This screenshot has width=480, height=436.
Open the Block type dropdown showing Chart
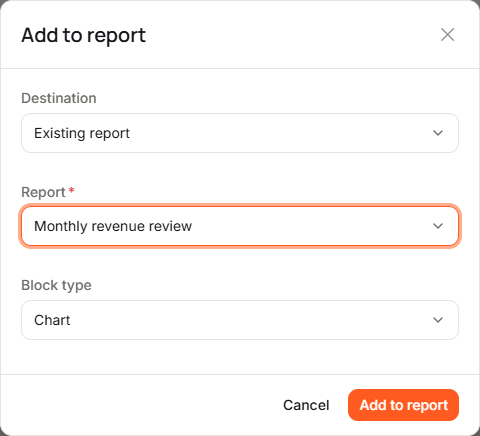240,320
